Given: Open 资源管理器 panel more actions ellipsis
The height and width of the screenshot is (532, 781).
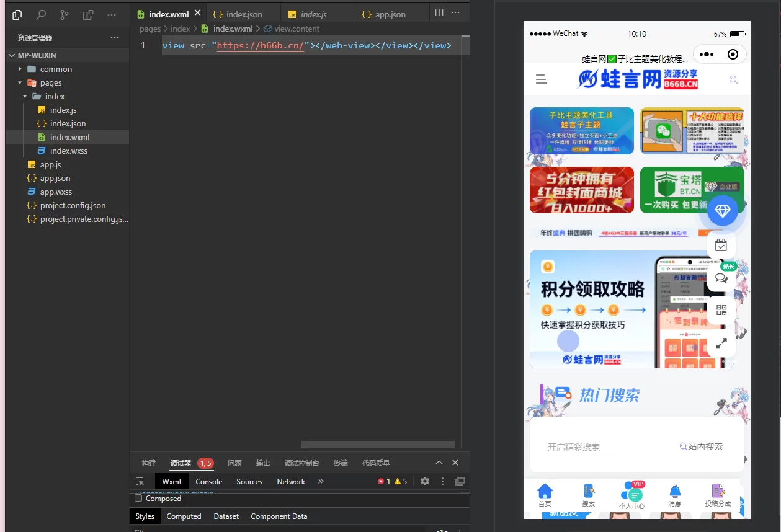Looking at the screenshot, I should [115, 38].
